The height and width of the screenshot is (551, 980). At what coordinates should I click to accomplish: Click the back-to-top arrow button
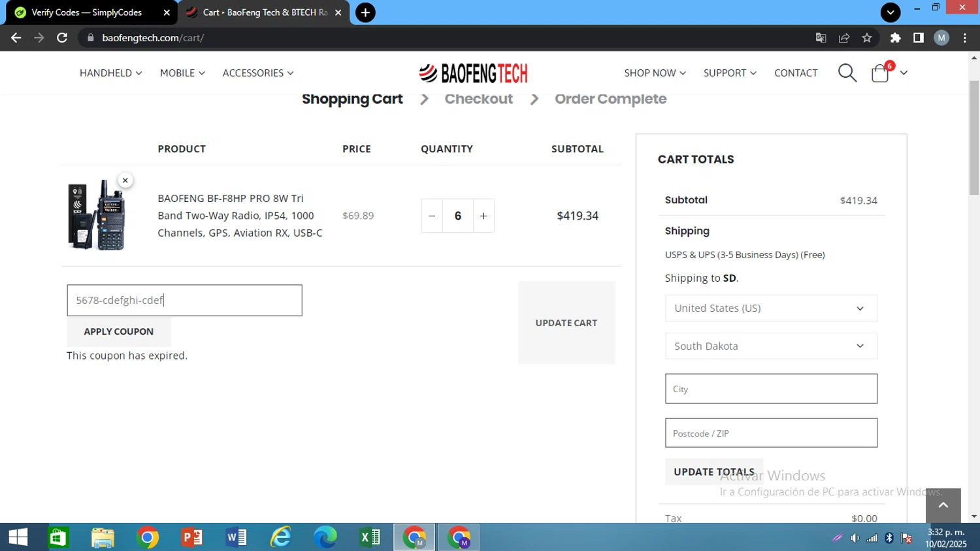click(943, 505)
